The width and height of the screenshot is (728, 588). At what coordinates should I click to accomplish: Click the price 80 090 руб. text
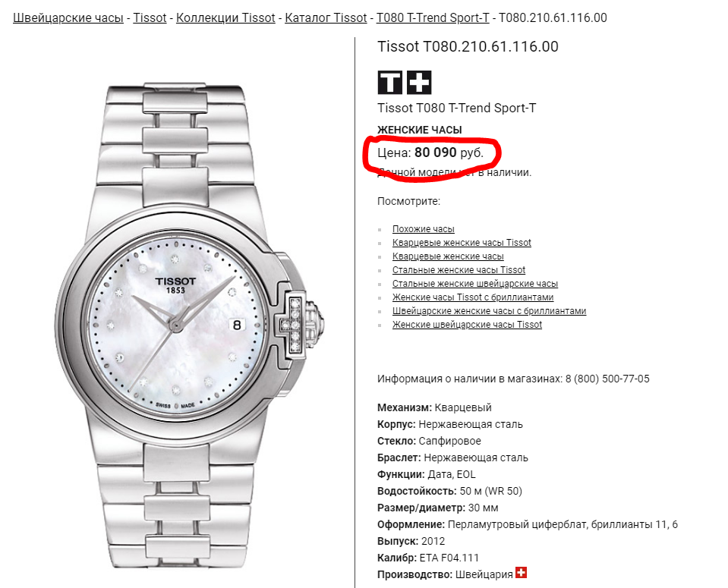point(449,153)
